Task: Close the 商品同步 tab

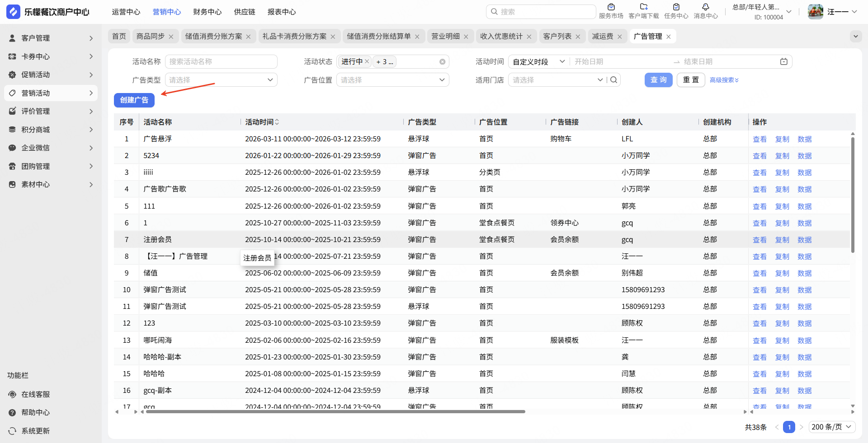Action: point(171,37)
